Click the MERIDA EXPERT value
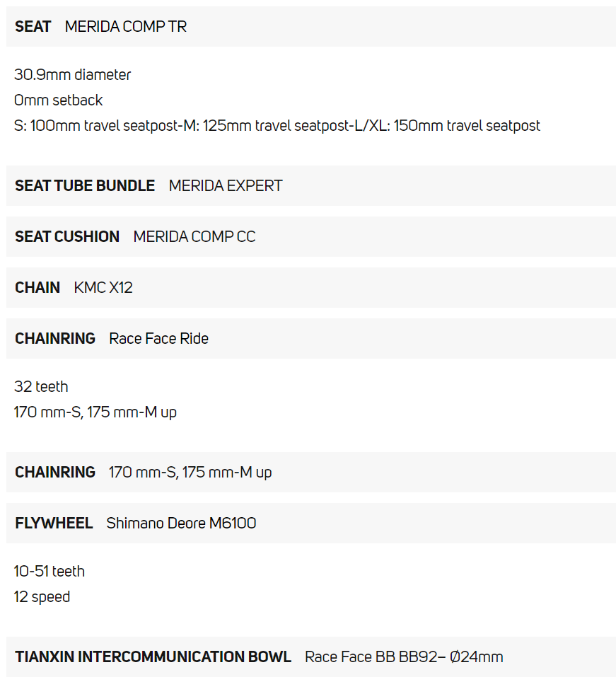This screenshot has width=616, height=677. pyautogui.click(x=226, y=185)
